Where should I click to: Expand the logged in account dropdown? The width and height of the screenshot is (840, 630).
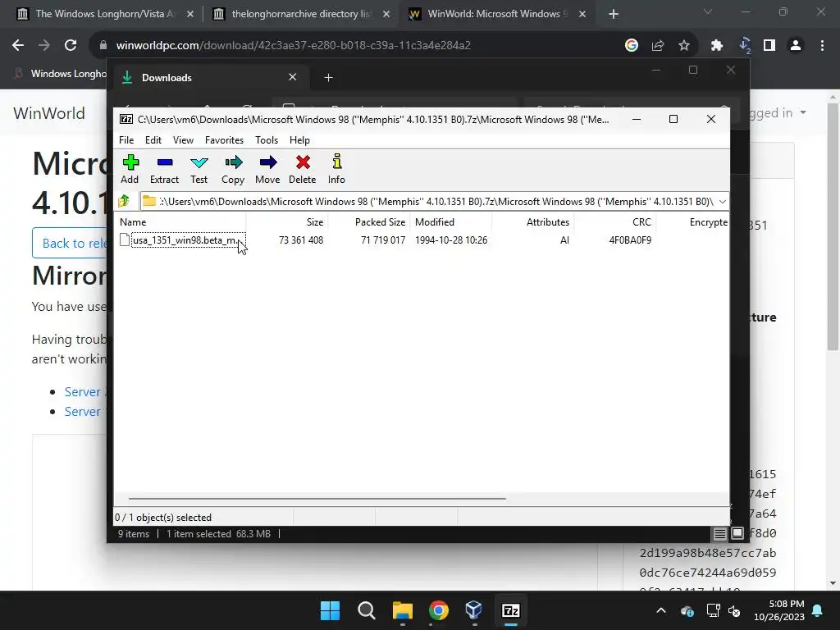click(778, 112)
